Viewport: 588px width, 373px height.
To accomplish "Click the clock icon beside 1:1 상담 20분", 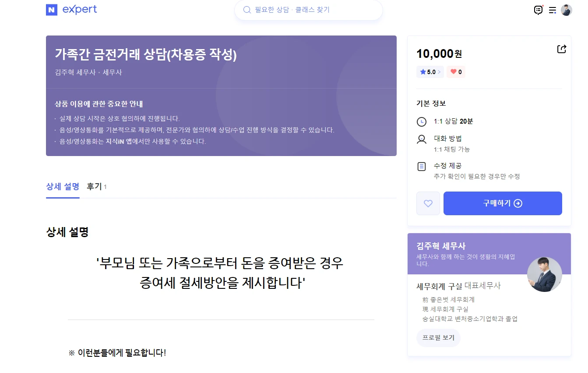I will (x=422, y=121).
